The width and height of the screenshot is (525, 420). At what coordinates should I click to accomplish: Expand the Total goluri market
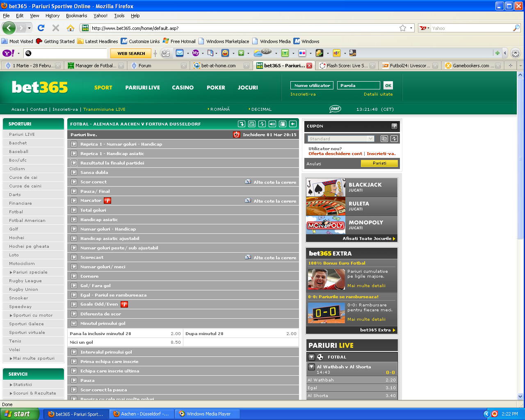(74, 210)
